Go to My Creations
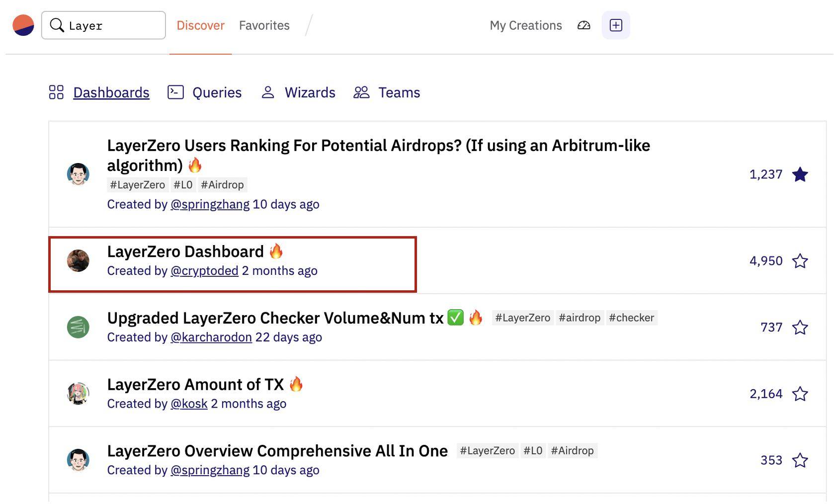The image size is (834, 504). coord(526,25)
